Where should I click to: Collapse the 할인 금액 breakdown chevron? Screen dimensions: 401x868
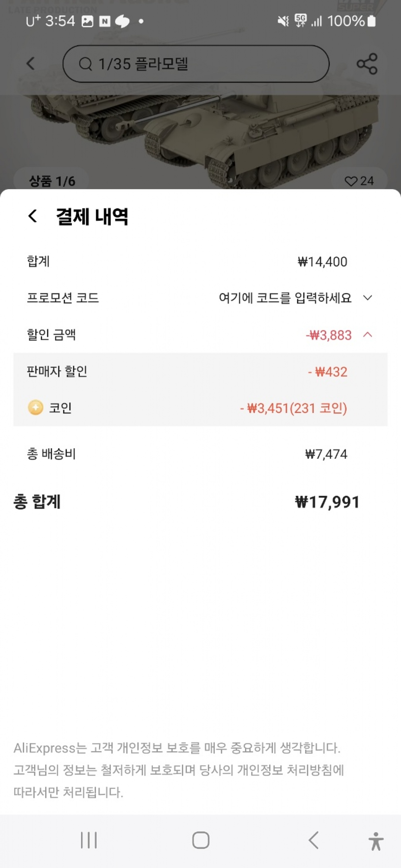tap(368, 335)
